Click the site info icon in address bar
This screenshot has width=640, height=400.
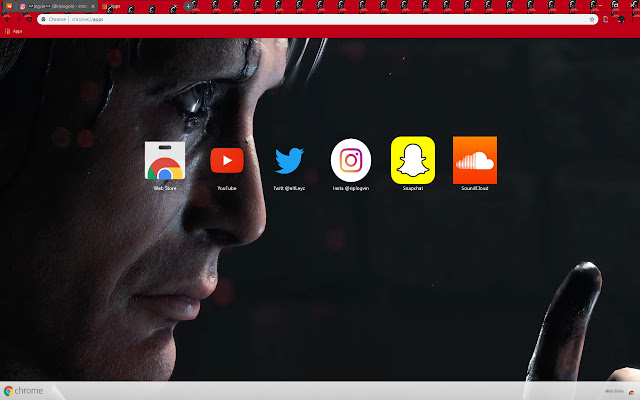coord(43,19)
